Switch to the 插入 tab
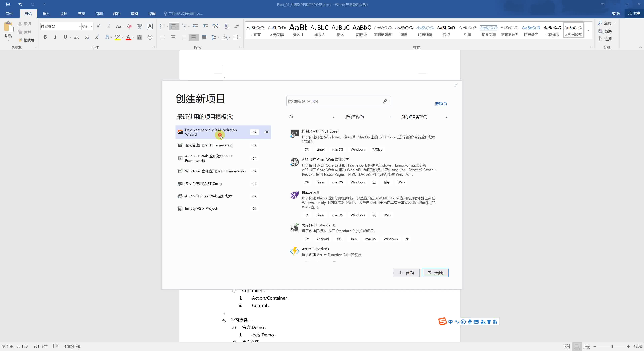 [46, 13]
